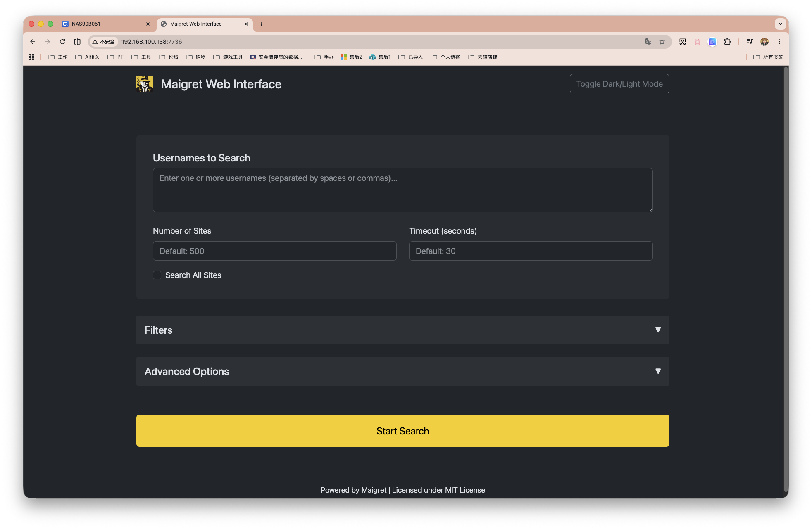This screenshot has width=812, height=529.
Task: Click the black-and-white extension icon in toolbar
Action: [x=683, y=42]
